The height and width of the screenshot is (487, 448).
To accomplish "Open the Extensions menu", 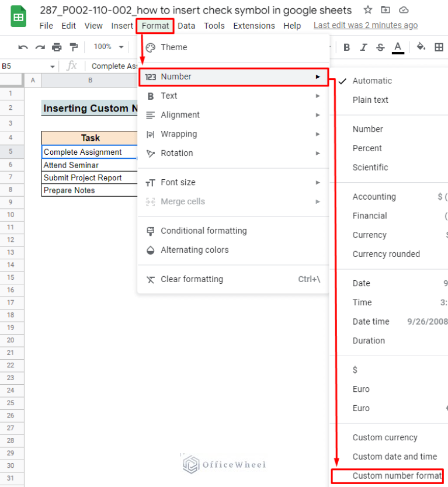I will 253,26.
